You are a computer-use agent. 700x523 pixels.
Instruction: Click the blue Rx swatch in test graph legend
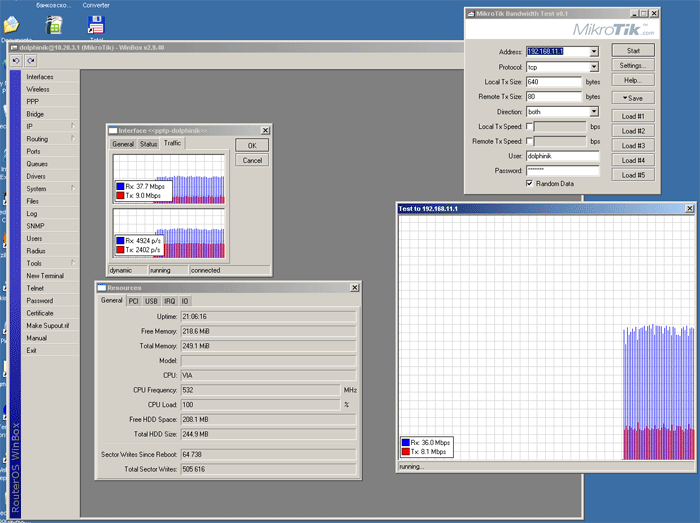click(406, 442)
